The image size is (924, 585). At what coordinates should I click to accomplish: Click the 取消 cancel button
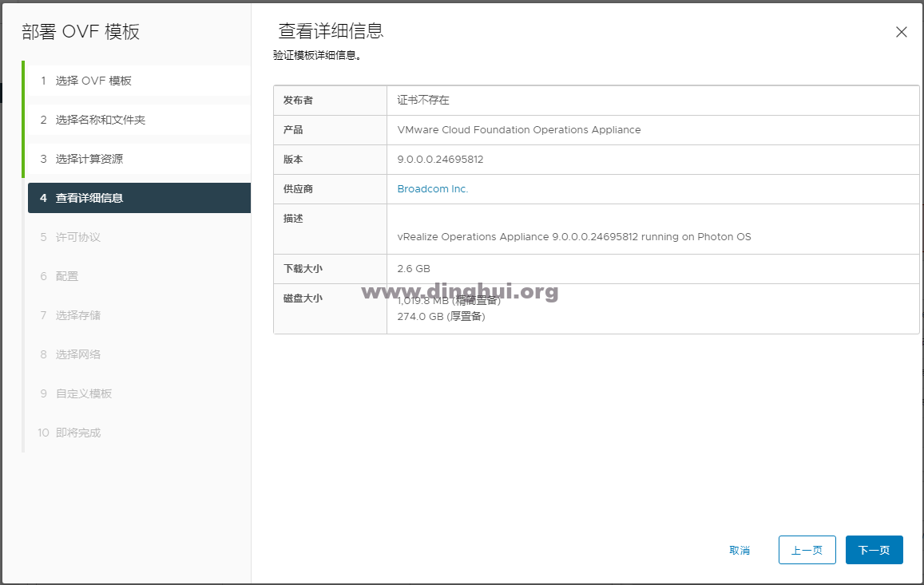pyautogui.click(x=740, y=550)
